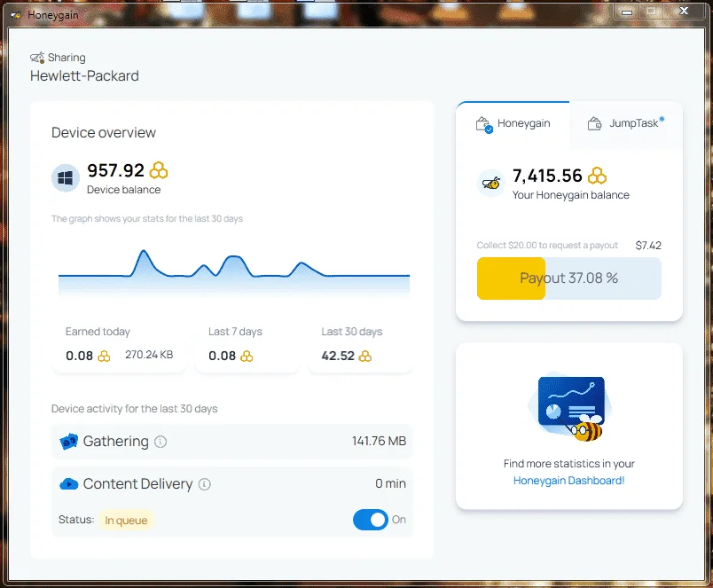Click the Honeygain tab wallet icon

(484, 123)
